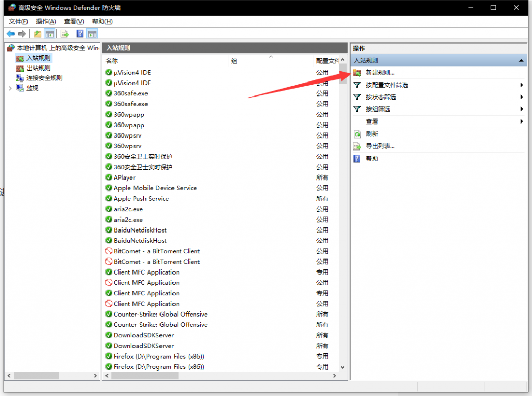Toggle the show/hide console tree icon
532x396 pixels.
(50, 34)
